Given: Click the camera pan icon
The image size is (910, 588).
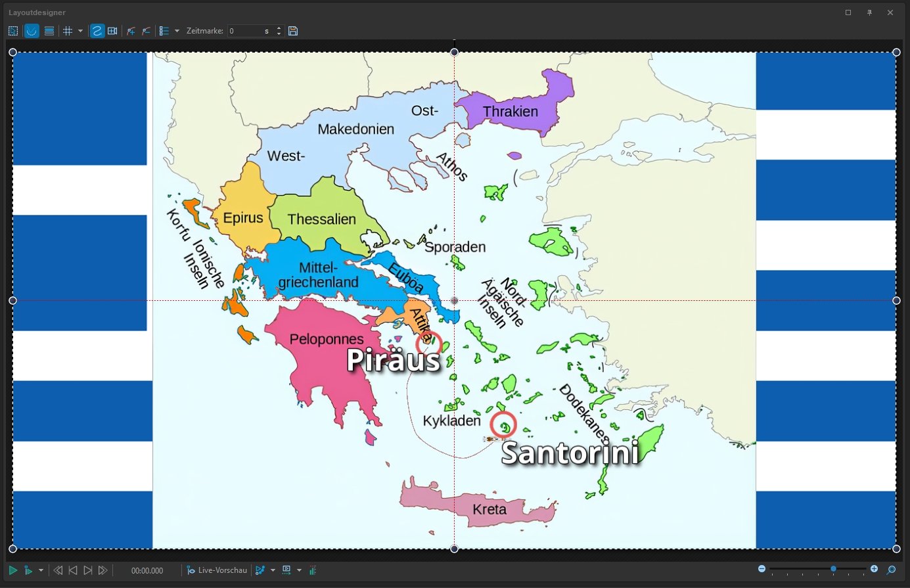Looking at the screenshot, I should pos(112,31).
